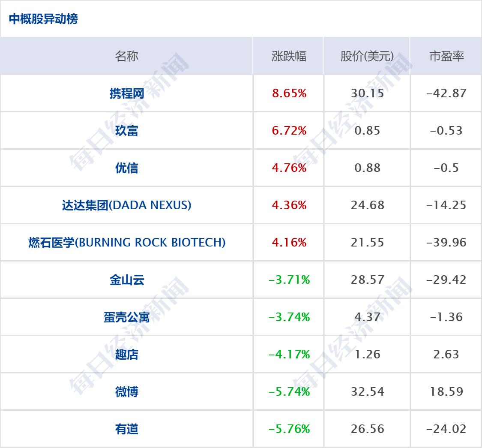This screenshot has height=448, width=482.
Task: Open the 优信 stock page link
Action: coord(127,168)
